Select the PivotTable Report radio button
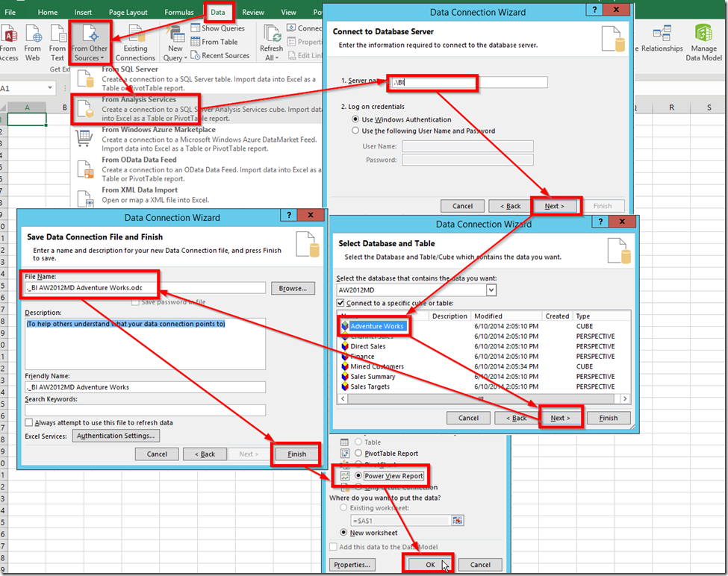This screenshot has height=576, width=728. pos(358,453)
